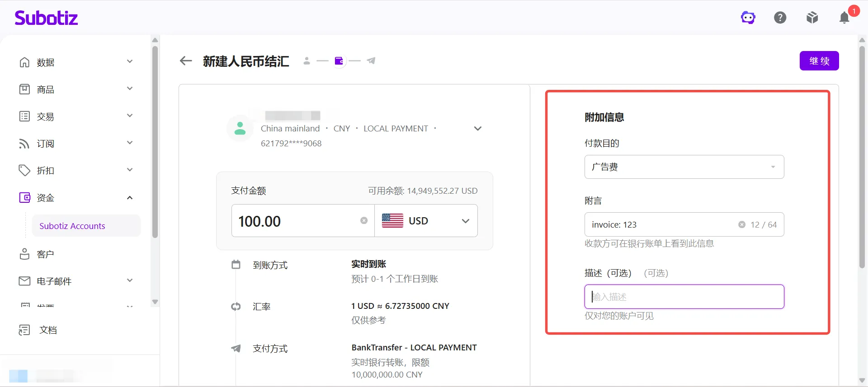Click the 可用余额 14,949,552.27 USD text
This screenshot has height=387, width=868.
423,191
